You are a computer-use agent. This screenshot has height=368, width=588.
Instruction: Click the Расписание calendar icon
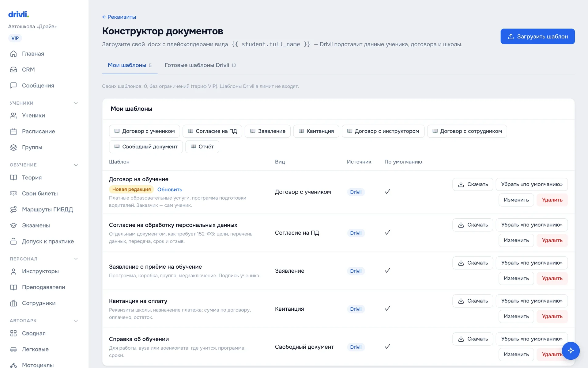click(x=13, y=132)
